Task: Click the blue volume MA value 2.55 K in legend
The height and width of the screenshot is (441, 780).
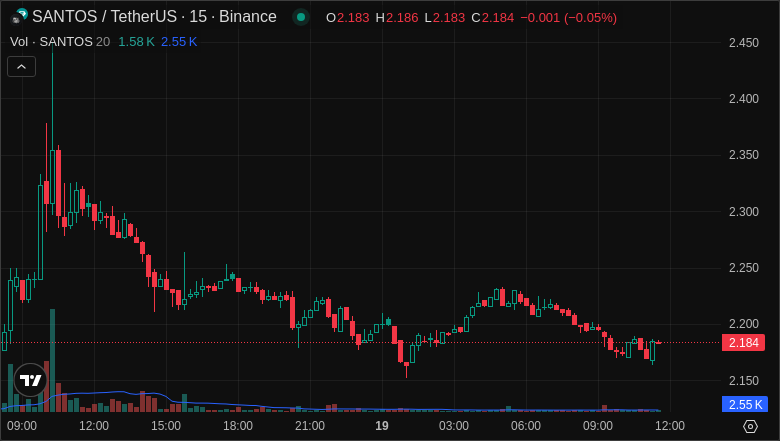Action: pyautogui.click(x=179, y=42)
